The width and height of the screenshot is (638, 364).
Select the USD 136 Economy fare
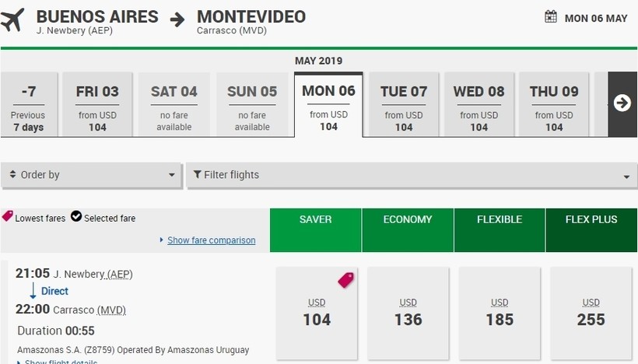408,313
